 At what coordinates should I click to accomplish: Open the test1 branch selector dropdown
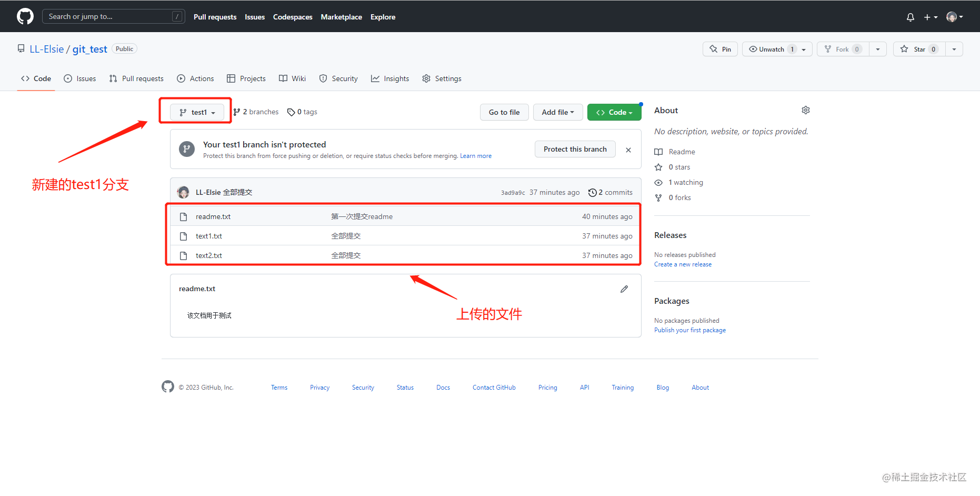[x=197, y=112]
